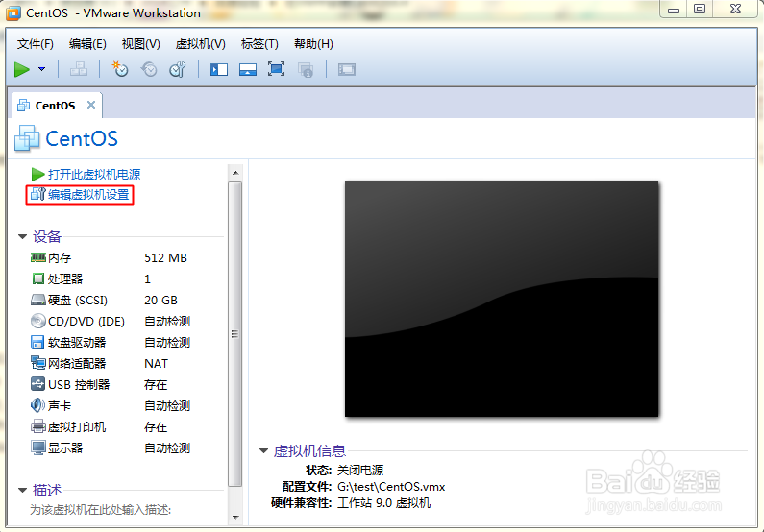Select the 20 GB disk value
The height and width of the screenshot is (532, 764).
click(x=160, y=301)
